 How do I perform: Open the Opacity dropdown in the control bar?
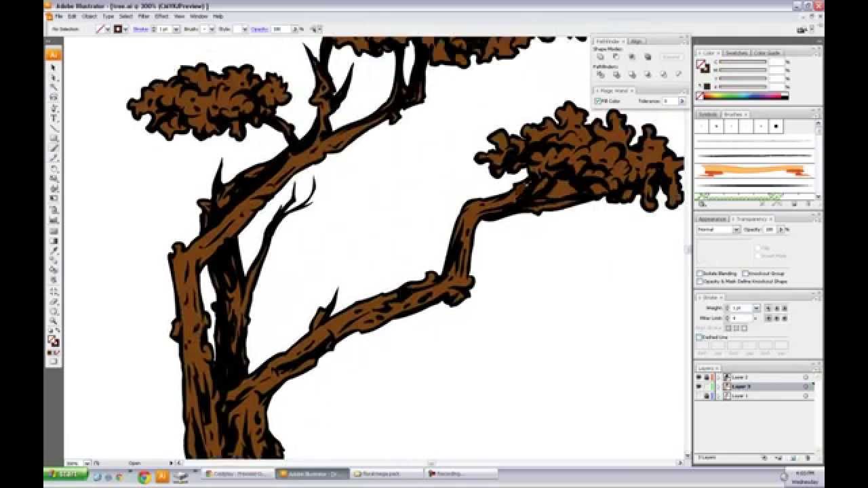[296, 29]
